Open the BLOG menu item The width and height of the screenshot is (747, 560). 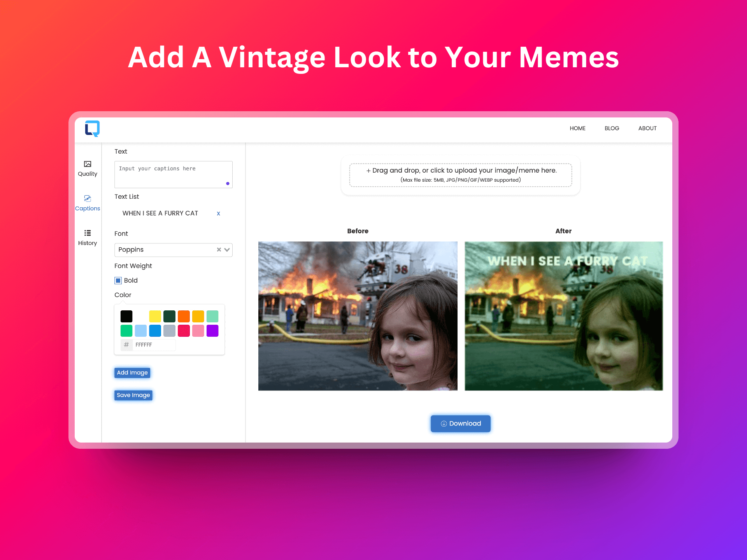[x=612, y=128]
